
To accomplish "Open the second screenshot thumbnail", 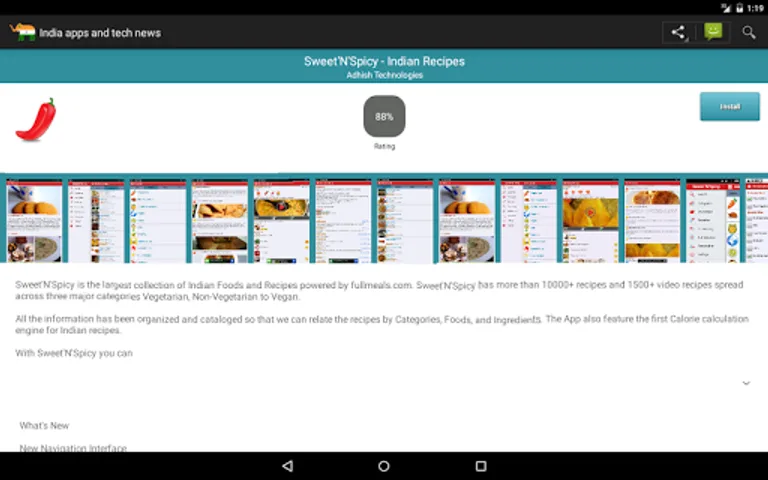I will tap(96, 221).
